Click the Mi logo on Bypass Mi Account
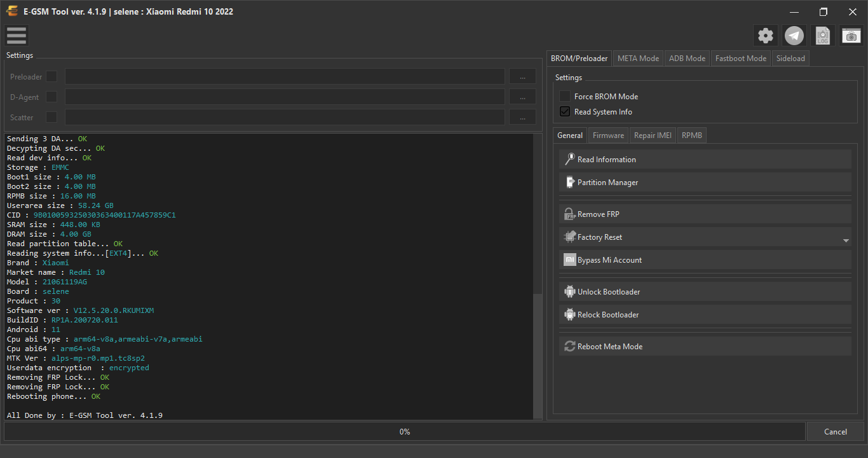 click(x=570, y=260)
